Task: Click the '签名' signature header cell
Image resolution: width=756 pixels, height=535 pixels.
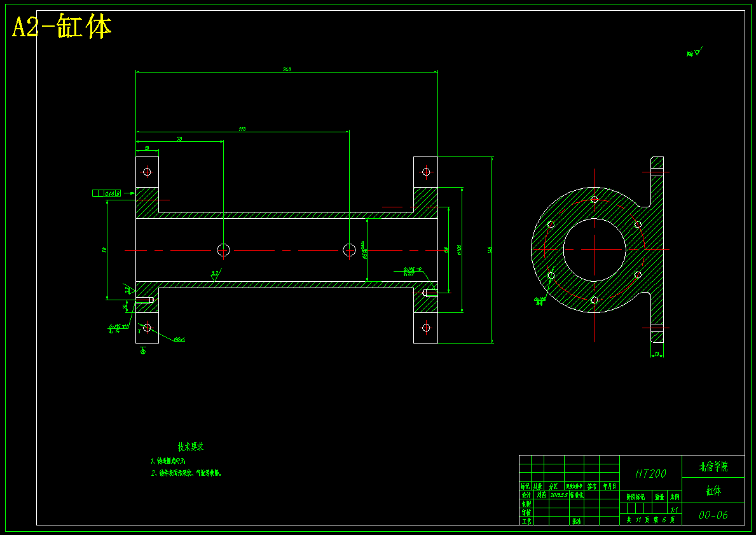Action: click(x=591, y=486)
